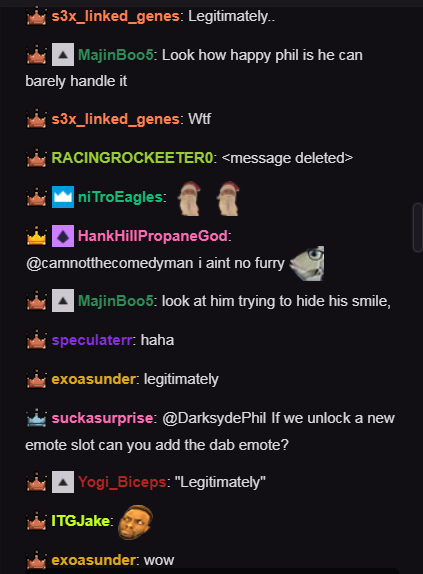Click the blue crown badge beside suckasurprise
Image resolution: width=423 pixels, height=574 pixels.
37,418
